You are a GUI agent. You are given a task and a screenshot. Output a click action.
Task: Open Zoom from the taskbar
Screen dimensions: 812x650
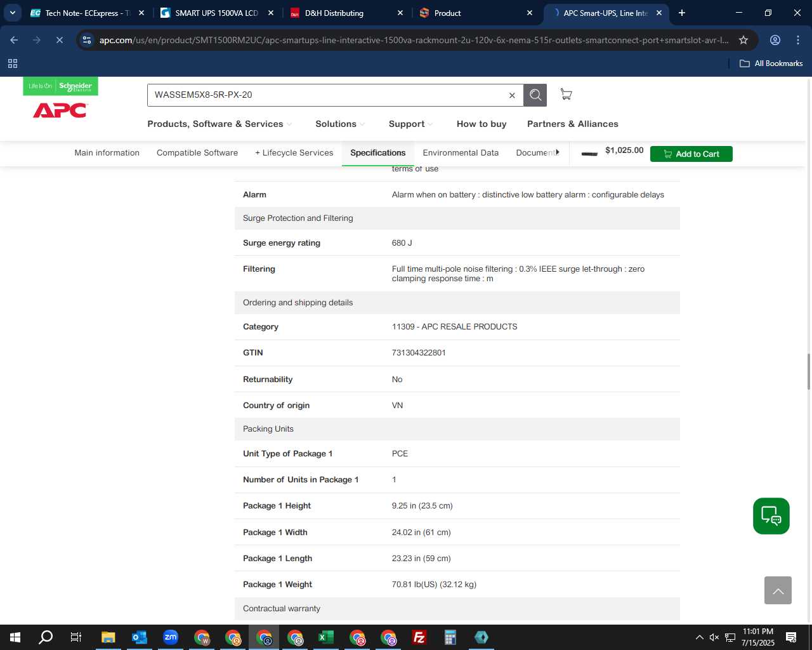click(170, 637)
